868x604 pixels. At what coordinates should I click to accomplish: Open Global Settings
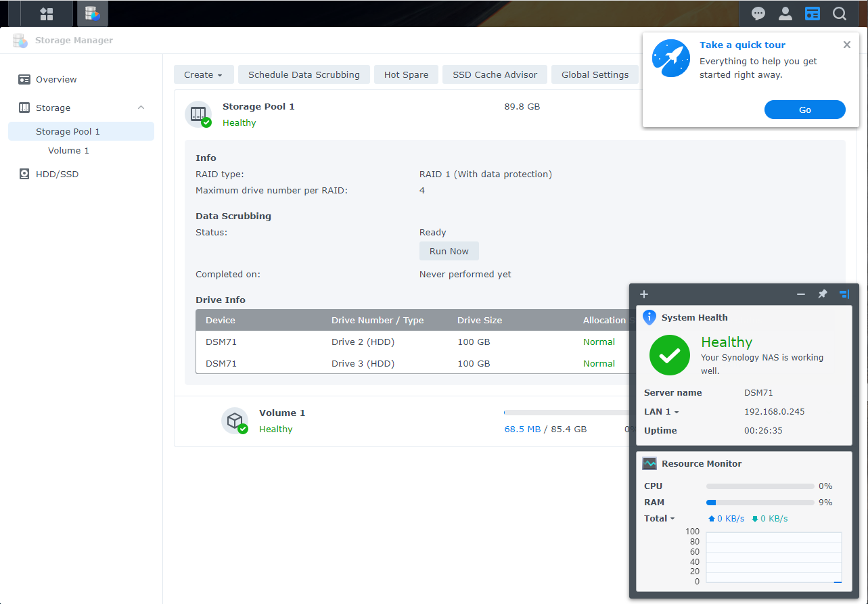tap(595, 74)
